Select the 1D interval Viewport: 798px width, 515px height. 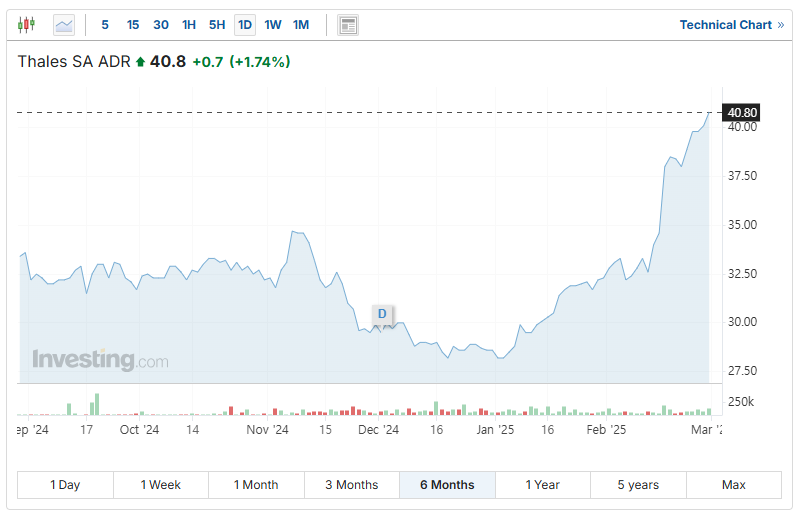(245, 24)
